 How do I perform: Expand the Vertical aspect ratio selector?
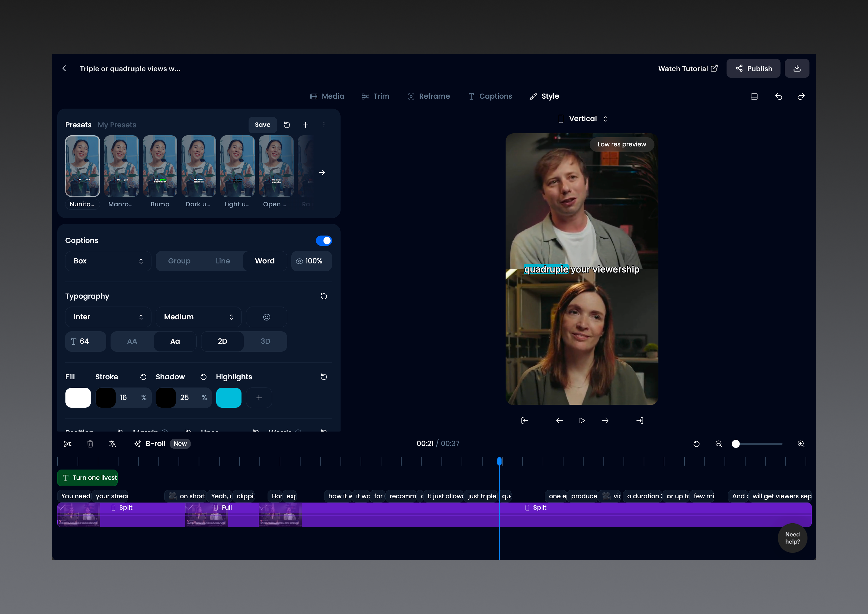click(582, 119)
